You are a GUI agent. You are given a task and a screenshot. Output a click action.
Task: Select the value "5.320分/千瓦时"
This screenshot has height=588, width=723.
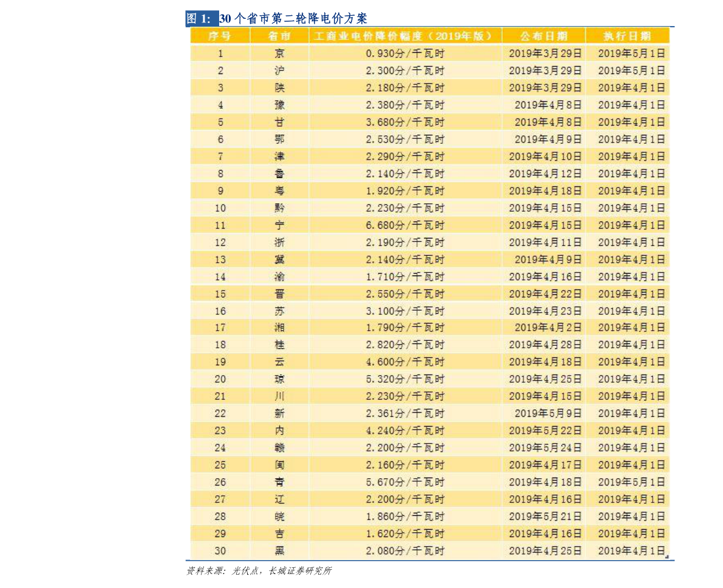405,379
